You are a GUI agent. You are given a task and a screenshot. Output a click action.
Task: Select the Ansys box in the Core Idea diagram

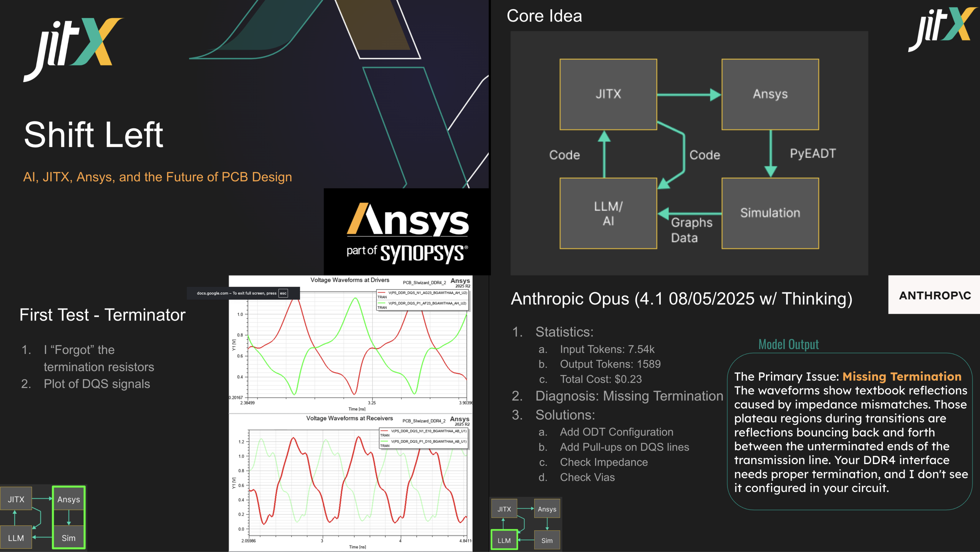coord(770,94)
